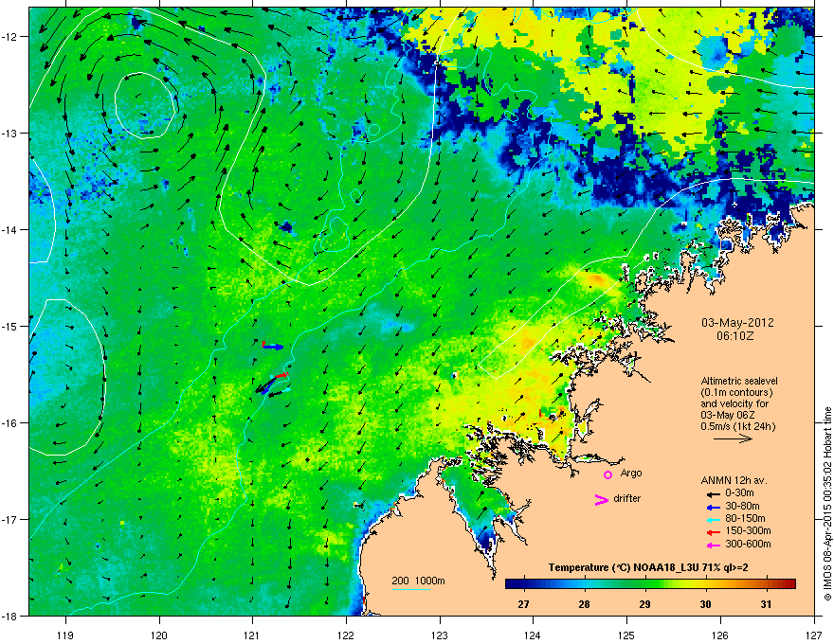Select the magenta 300-600m arrow legend icon
834x644 pixels.
713,546
